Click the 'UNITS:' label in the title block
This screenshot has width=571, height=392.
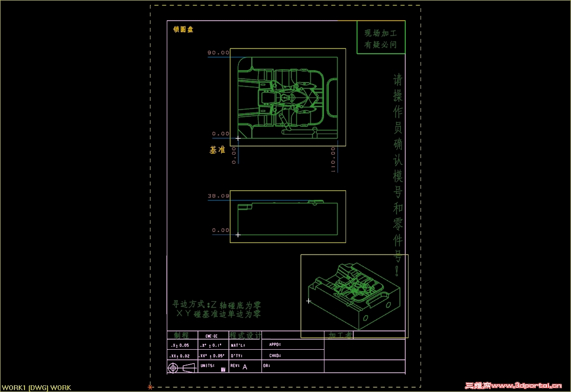tap(208, 366)
